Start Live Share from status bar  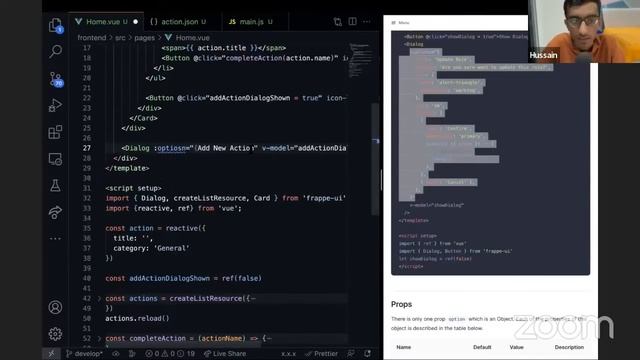click(x=225, y=353)
